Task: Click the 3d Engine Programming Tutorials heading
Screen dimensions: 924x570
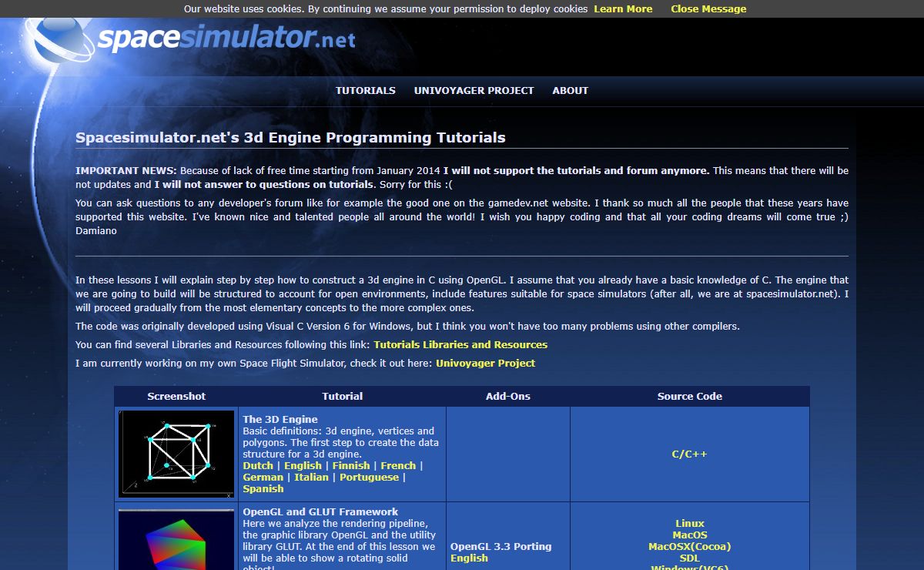Action: tap(290, 138)
